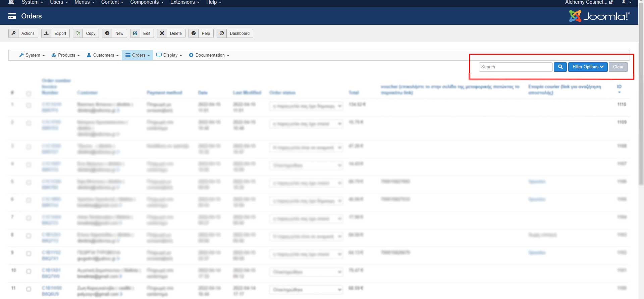The image size is (644, 299).
Task: Check the checkbox for order row 4
Action: point(29,165)
